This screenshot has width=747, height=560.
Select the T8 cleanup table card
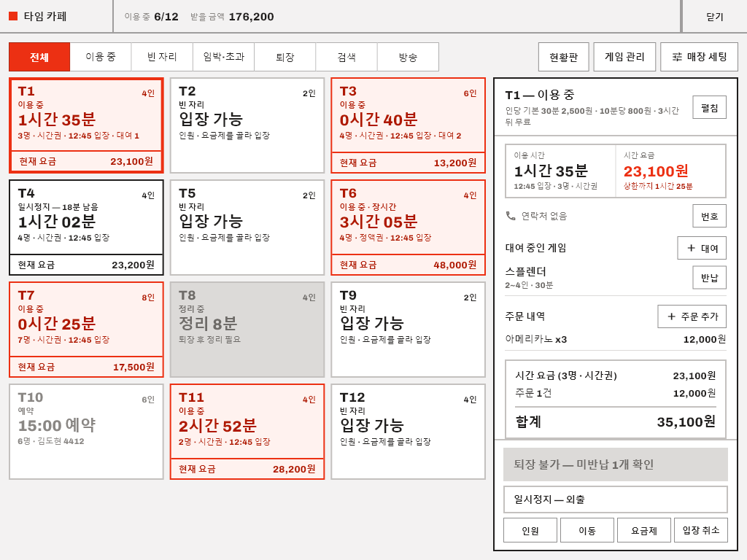[x=247, y=330]
